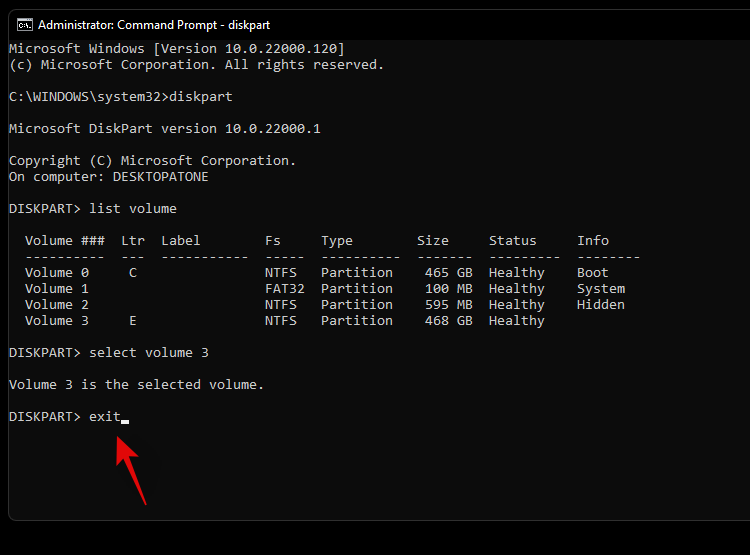
Task: Click the Volume 3 row entry
Action: [57, 321]
